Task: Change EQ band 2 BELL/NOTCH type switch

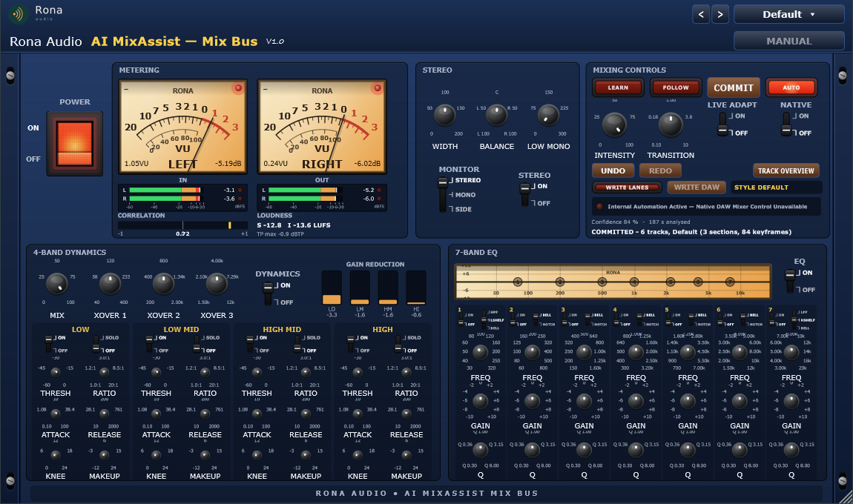Action: coord(536,319)
